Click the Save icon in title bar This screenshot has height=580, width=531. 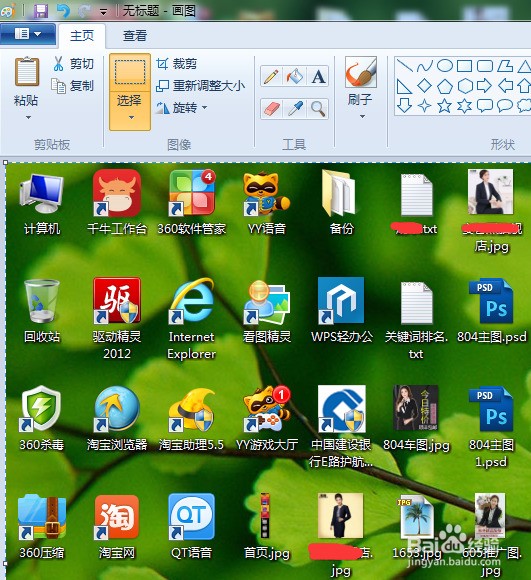pyautogui.click(x=41, y=11)
